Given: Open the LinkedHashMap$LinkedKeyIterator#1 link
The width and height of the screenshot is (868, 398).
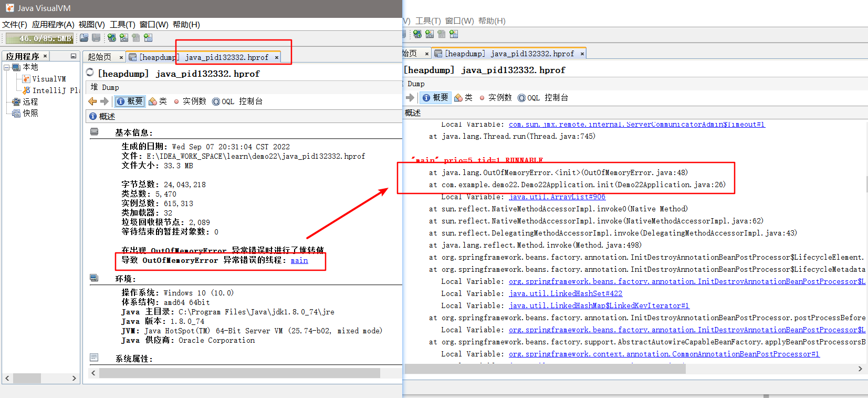Looking at the screenshot, I should [x=599, y=306].
